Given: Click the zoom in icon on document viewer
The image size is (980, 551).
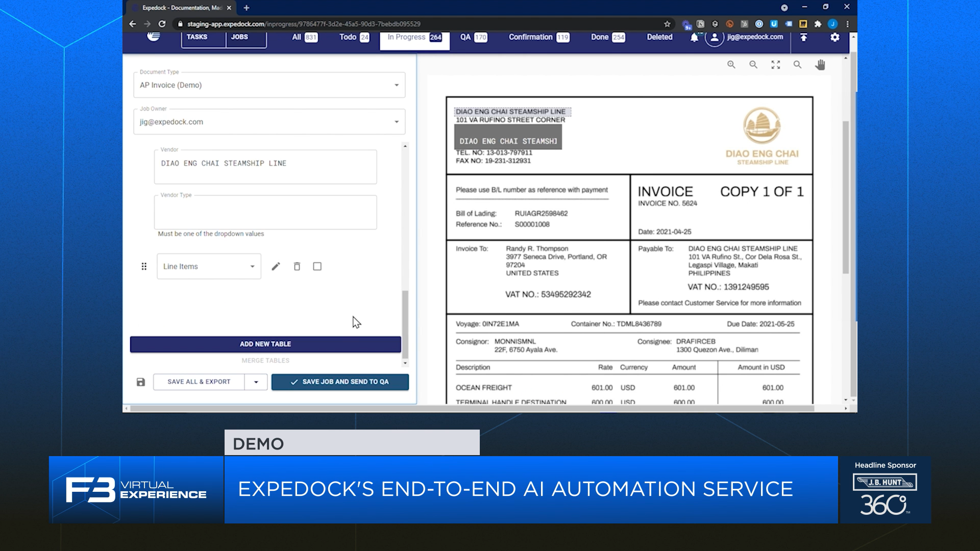Looking at the screenshot, I should coord(733,65).
